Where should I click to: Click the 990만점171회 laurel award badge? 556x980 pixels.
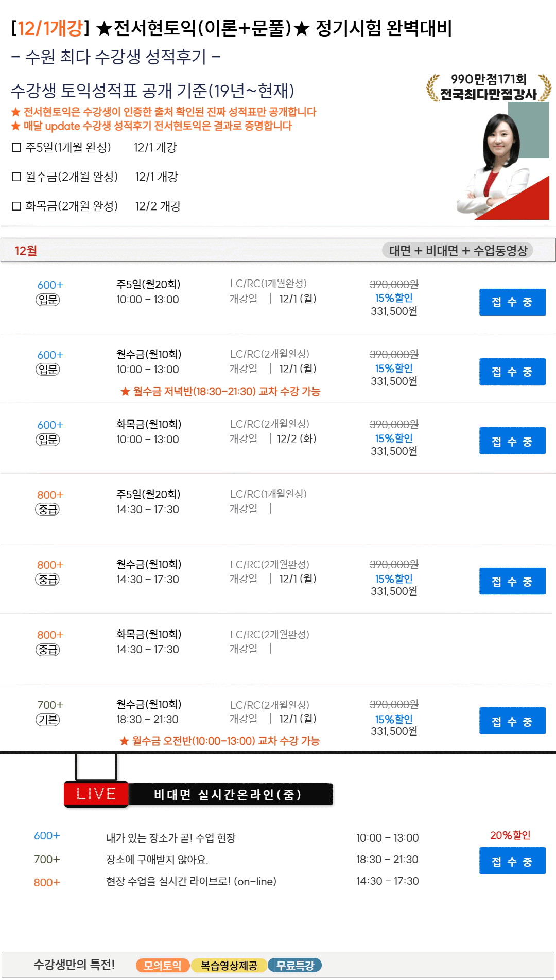click(488, 87)
